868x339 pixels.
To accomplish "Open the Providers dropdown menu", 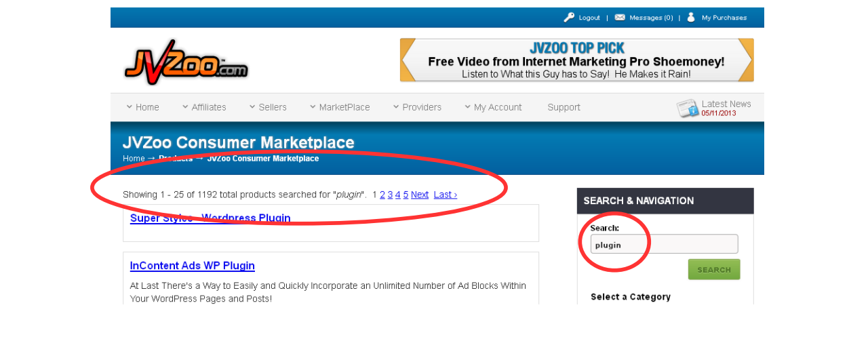I will click(x=417, y=107).
